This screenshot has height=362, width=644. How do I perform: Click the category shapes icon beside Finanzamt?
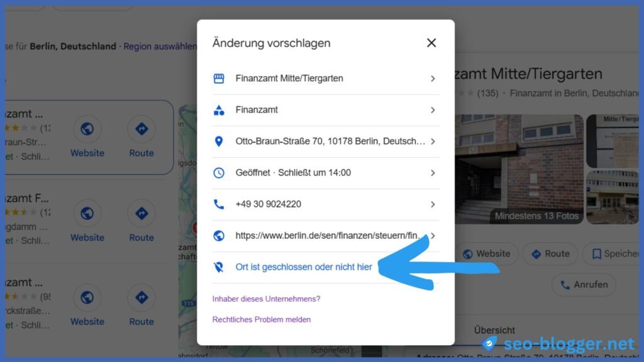pyautogui.click(x=219, y=110)
